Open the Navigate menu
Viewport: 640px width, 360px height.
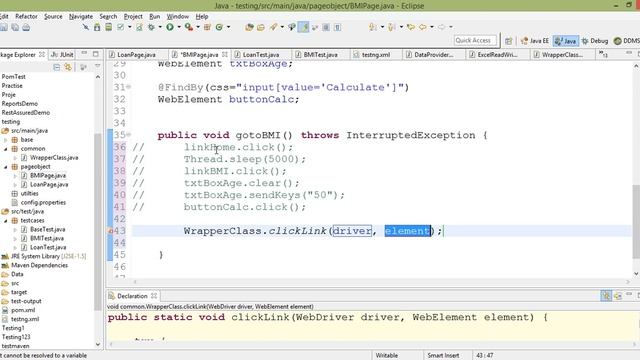[x=80, y=16]
